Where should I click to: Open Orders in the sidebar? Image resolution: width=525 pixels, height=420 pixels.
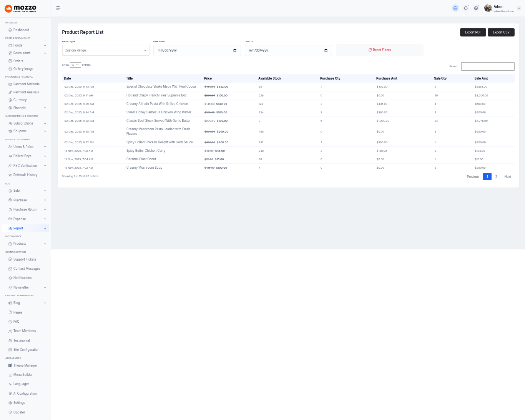pyautogui.click(x=18, y=61)
